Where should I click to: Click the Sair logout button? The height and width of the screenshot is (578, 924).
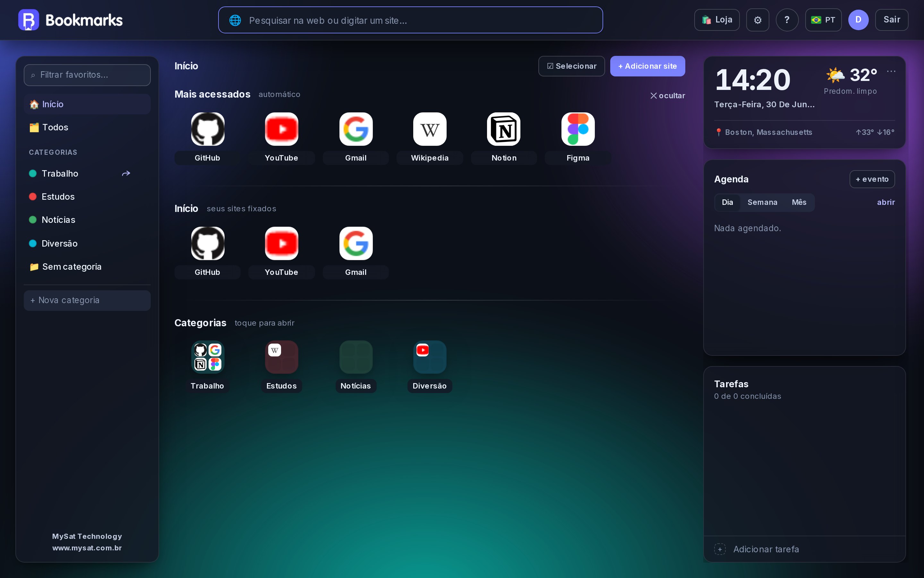[x=892, y=20]
